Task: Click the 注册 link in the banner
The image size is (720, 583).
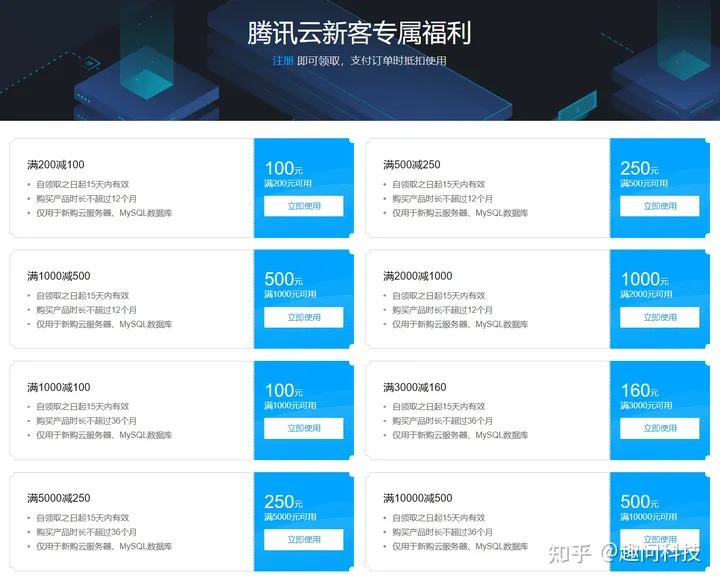Action: point(283,60)
